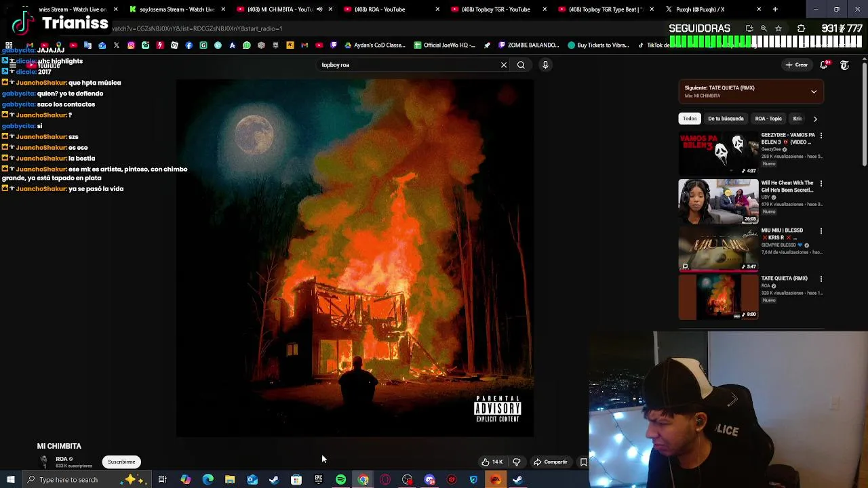
Task: Click the Windows taskbar search box
Action: click(x=87, y=480)
